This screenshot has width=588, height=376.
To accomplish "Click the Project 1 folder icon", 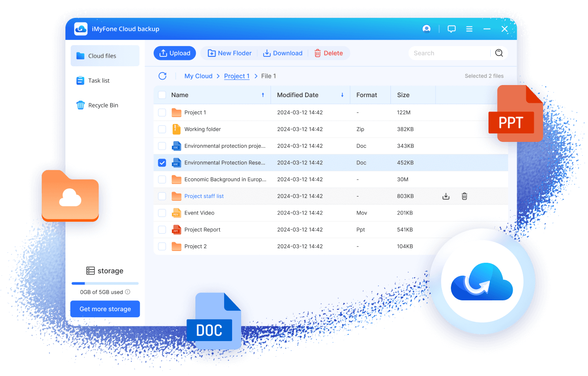I will pyautogui.click(x=177, y=112).
